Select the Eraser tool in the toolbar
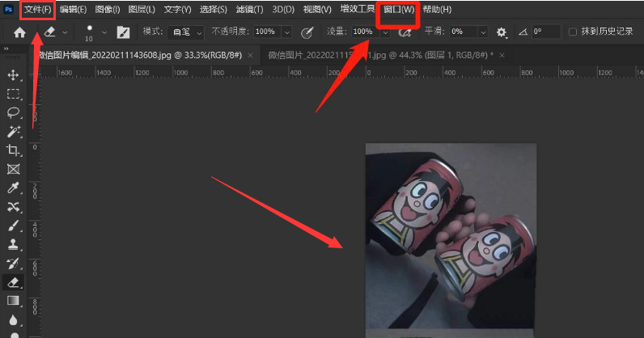Image resolution: width=644 pixels, height=338 pixels. (x=13, y=282)
